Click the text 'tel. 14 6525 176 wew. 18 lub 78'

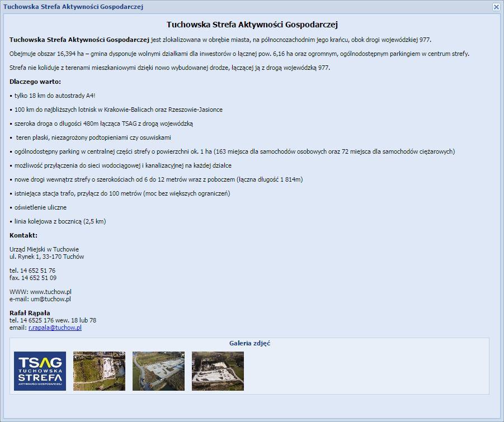pos(53,320)
